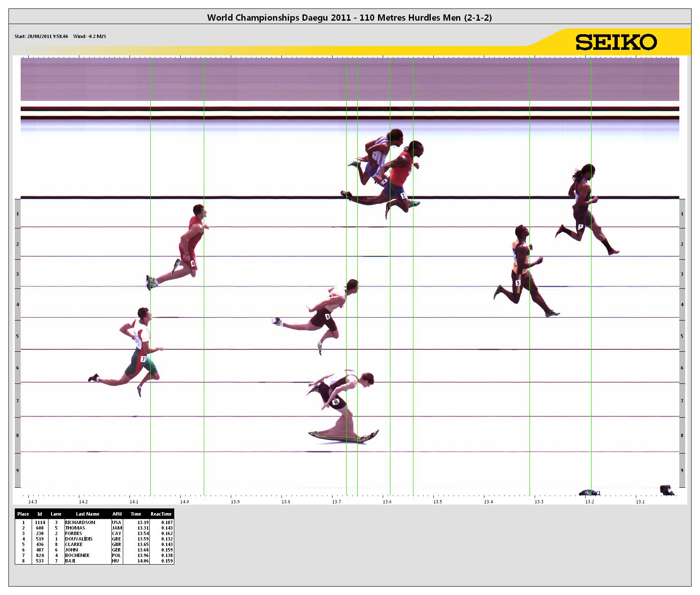Click the green finish marker line at 13.19
Image resolution: width=700 pixels, height=595 pixels.
coord(591,338)
